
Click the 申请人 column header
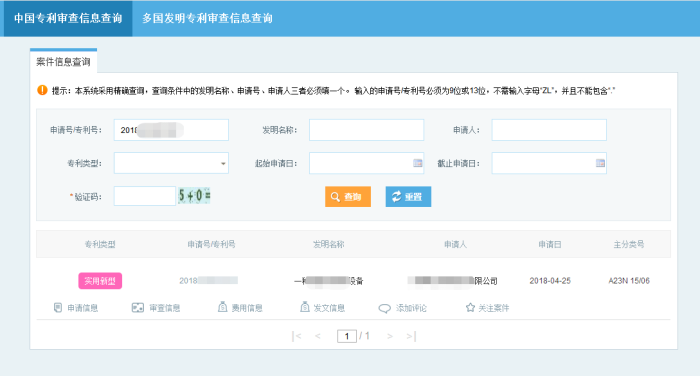tap(455, 244)
